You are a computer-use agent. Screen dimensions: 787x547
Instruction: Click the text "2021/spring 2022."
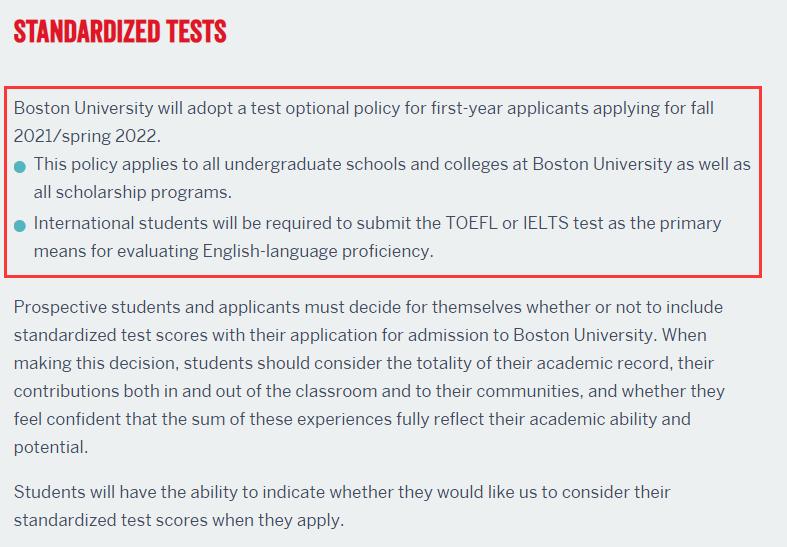point(87,135)
